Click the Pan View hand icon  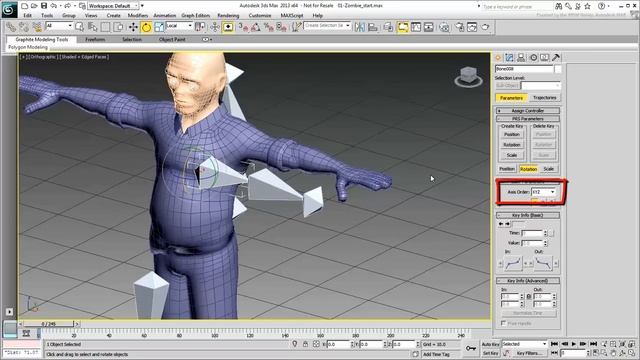click(x=613, y=353)
